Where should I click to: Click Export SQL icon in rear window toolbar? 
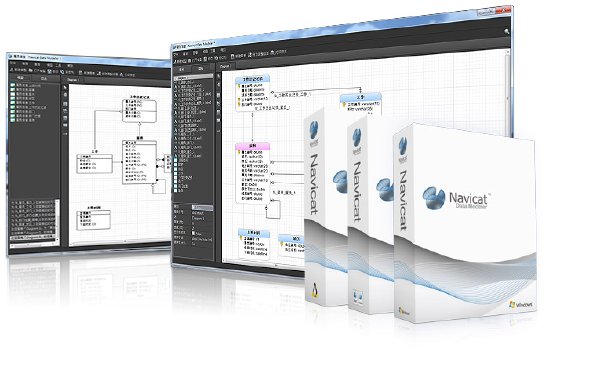tap(121, 74)
